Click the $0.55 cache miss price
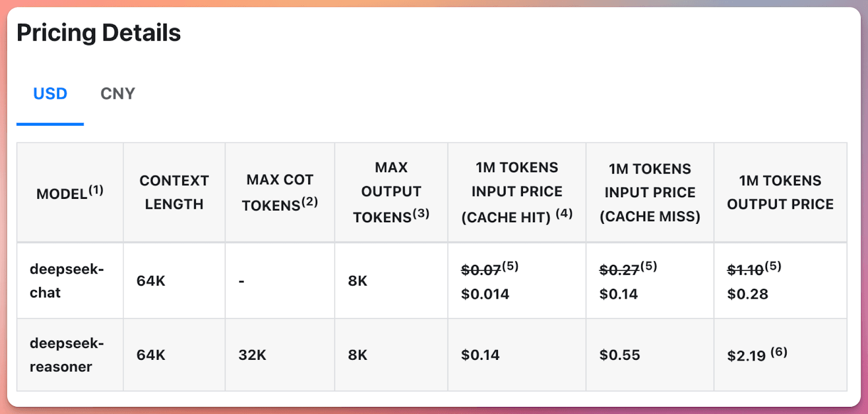 [619, 354]
